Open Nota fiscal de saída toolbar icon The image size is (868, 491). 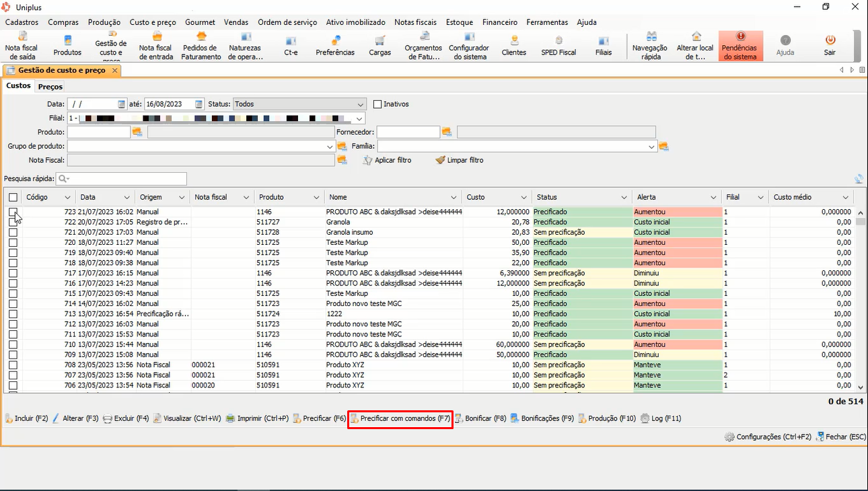(x=22, y=46)
